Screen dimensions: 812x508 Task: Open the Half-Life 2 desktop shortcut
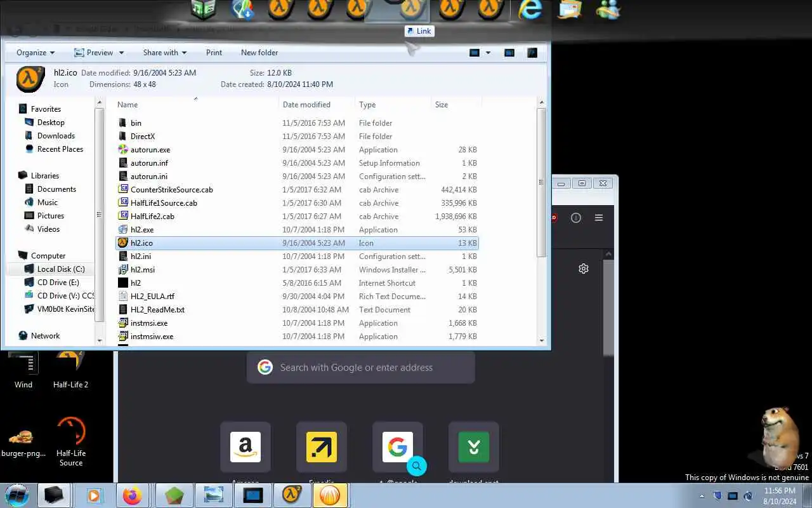coord(70,370)
